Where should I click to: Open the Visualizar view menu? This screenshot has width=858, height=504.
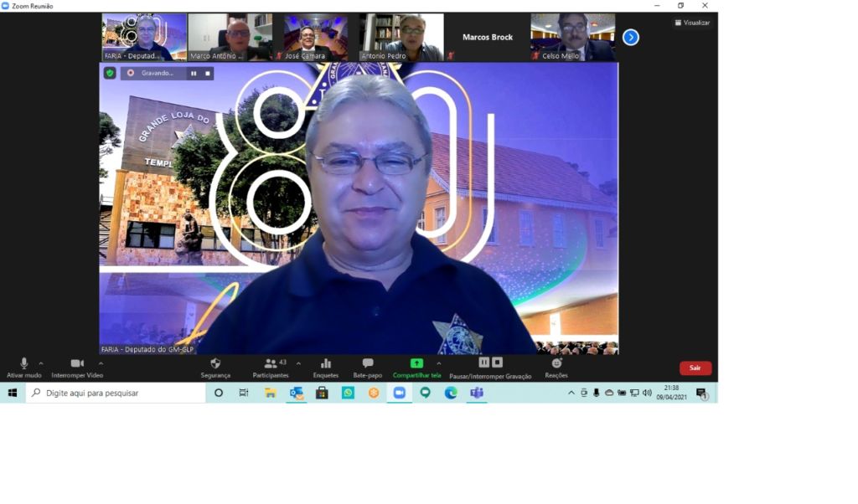coord(692,23)
